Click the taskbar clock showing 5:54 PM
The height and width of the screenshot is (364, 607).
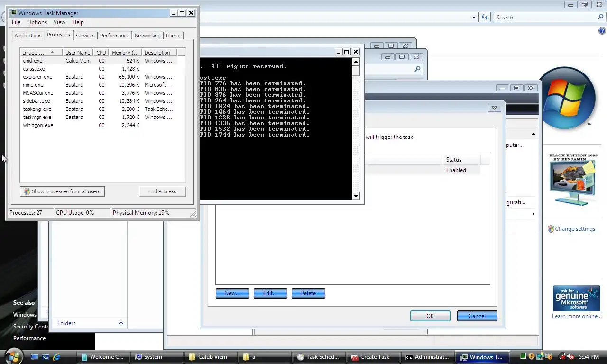(589, 357)
